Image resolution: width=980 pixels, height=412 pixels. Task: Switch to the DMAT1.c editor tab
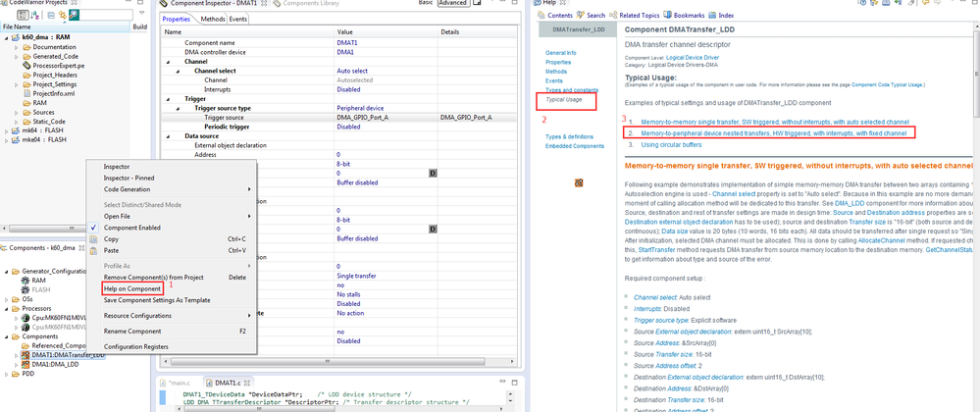coord(229,382)
